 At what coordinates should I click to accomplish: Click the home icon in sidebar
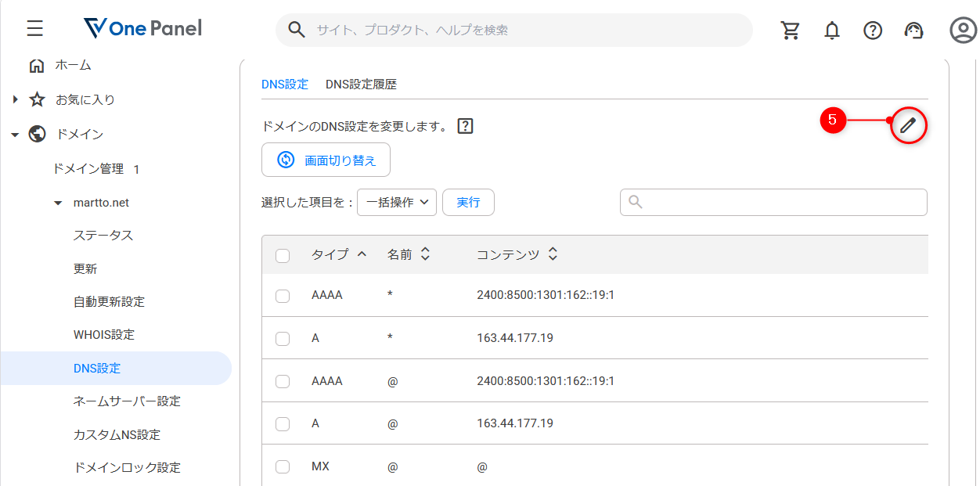tap(36, 66)
